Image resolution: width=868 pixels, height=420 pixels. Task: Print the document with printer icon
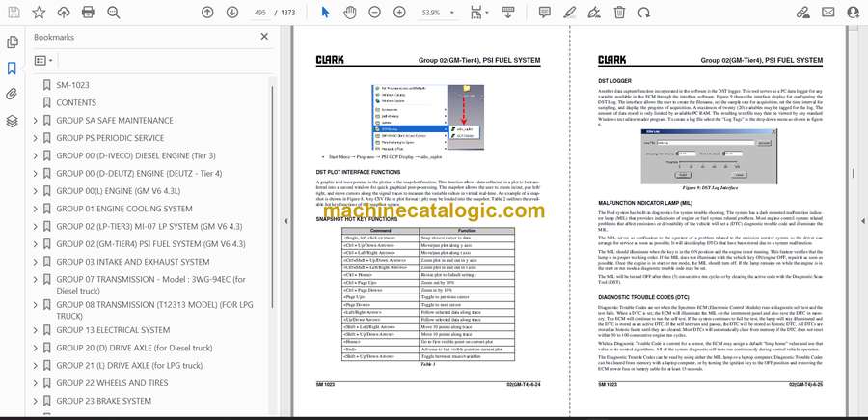click(x=88, y=13)
